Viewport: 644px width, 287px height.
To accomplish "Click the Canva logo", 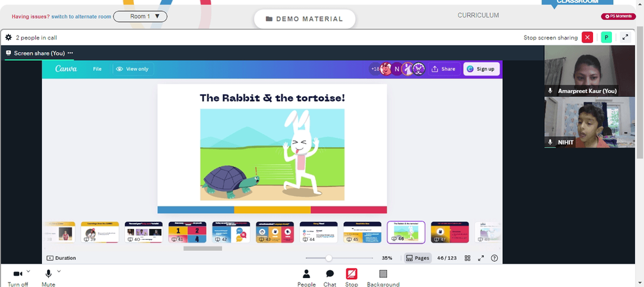I will coord(66,68).
